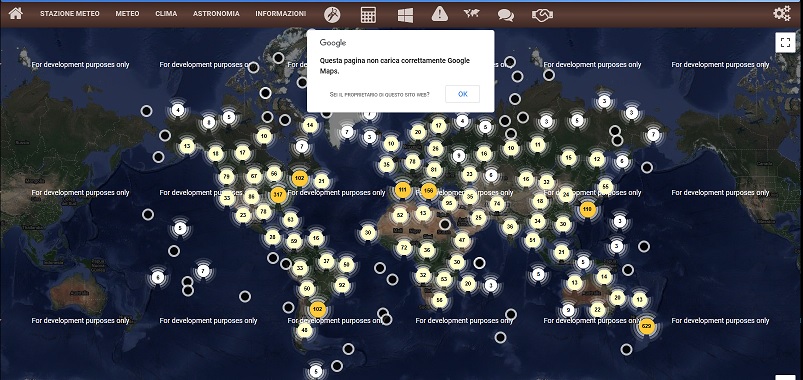Click the Windows logo icon
The image size is (803, 380).
(x=405, y=15)
